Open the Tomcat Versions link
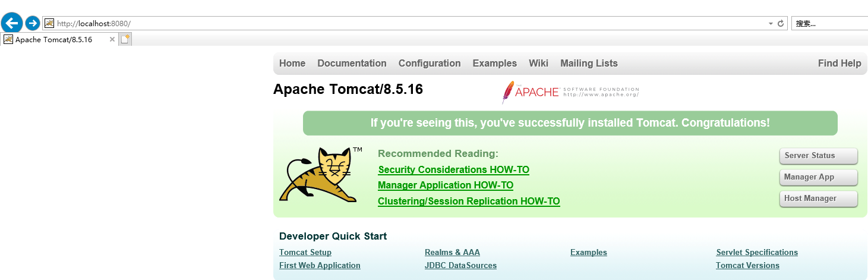Image resolution: width=868 pixels, height=280 pixels. 747,266
